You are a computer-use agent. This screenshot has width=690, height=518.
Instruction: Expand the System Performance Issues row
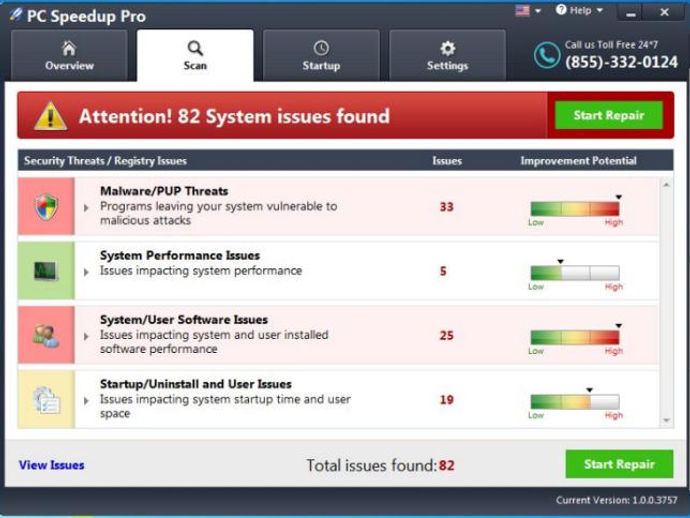pyautogui.click(x=86, y=272)
